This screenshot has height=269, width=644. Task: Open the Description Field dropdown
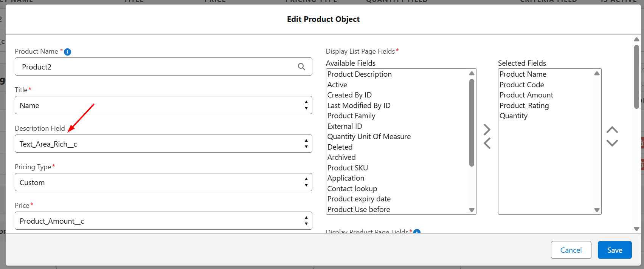(163, 144)
